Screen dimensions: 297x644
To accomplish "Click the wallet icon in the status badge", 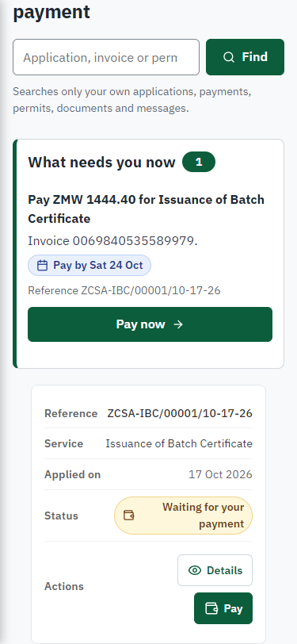I will click(129, 516).
